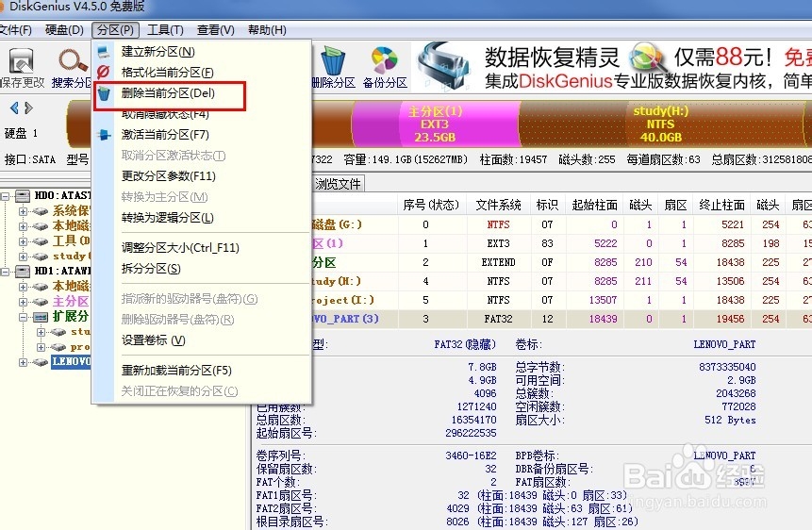
Task: Click the drive icon next to LENOVO partition
Action: [x=41, y=361]
